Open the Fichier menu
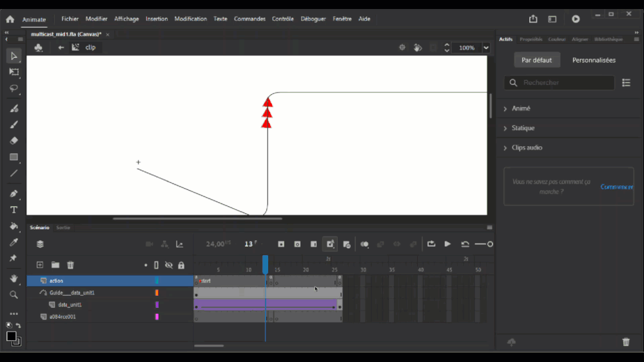The image size is (644, 362). [x=70, y=19]
